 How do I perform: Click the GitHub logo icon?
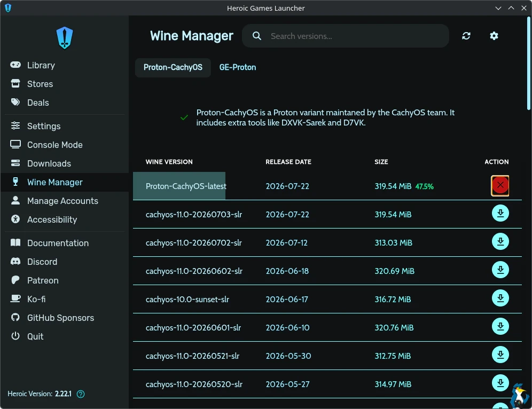15,317
